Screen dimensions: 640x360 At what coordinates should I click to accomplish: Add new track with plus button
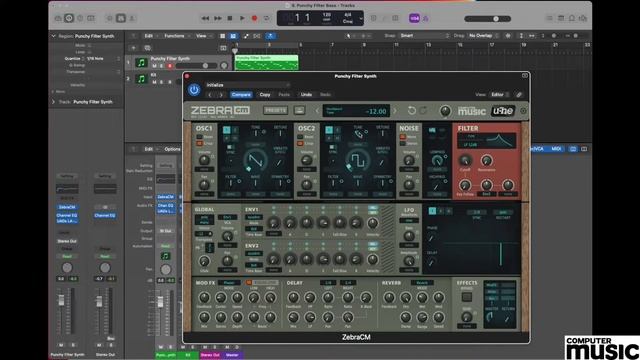[x=133, y=48]
